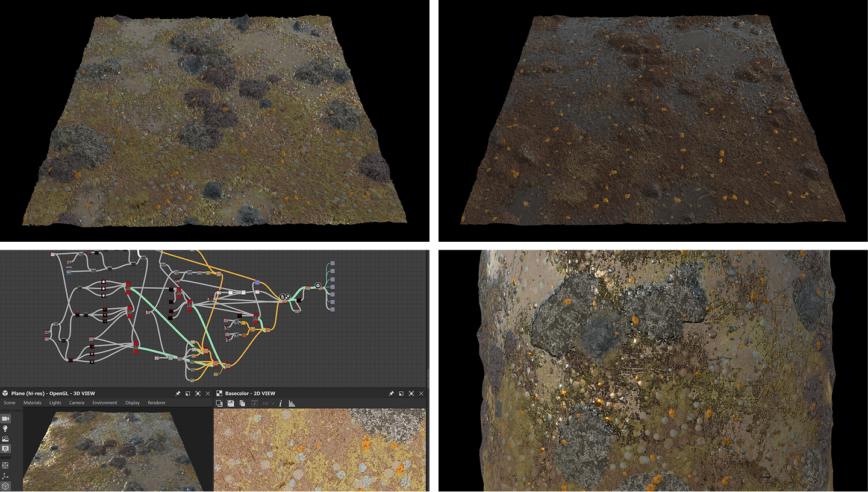This screenshot has width=868, height=492.
Task: Maximize the 3D View panel
Action: (198, 393)
